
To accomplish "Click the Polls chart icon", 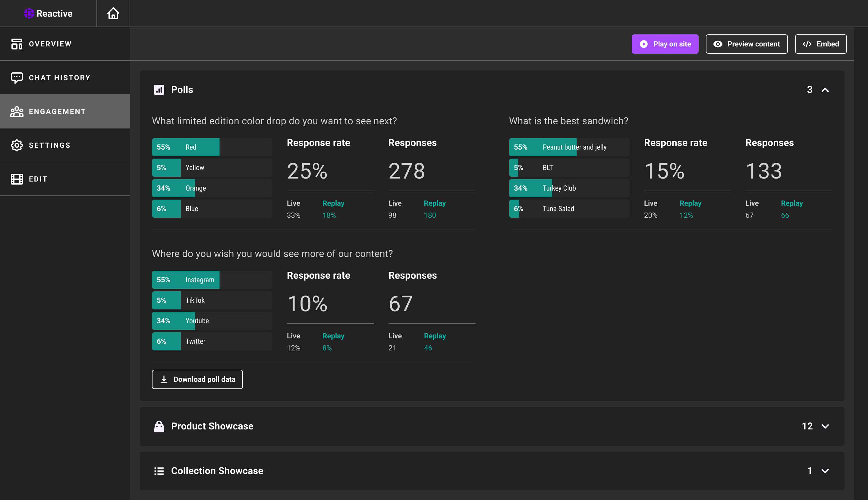I will pos(159,90).
